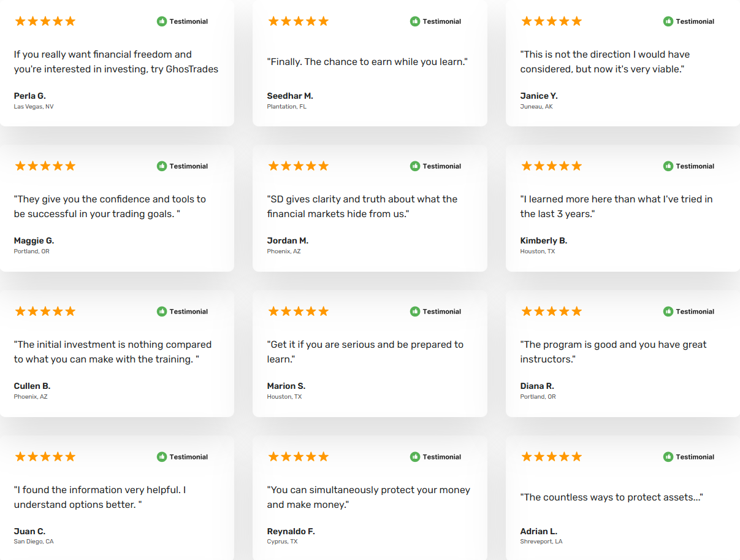Click thumbs-up icon on Maggie G.'s testimonial
This screenshot has height=560, width=740.
162,166
